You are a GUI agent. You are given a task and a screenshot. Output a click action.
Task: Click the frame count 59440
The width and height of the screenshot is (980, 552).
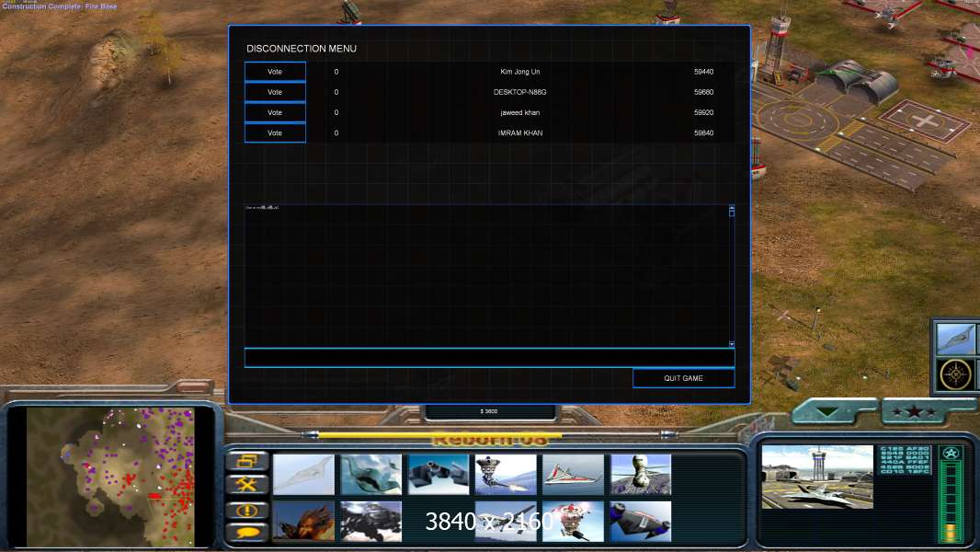[x=704, y=72]
